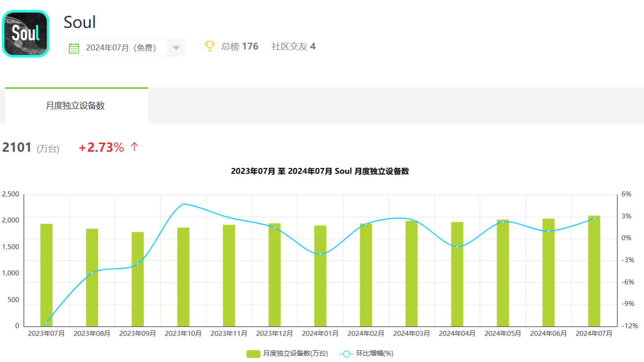Click the x-axis label 2023年07月
Image resolution: width=644 pixels, height=362 pixels.
pos(46,334)
